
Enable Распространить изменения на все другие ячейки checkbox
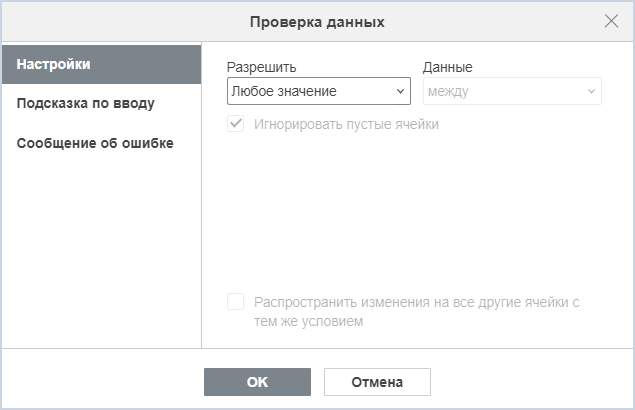[235, 302]
